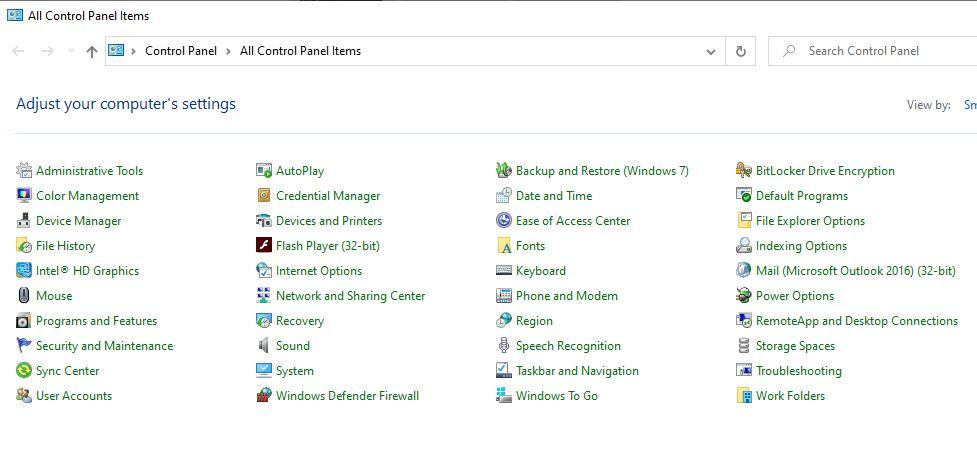Viewport: 977px width, 469px height.
Task: Select the Control Panel breadcrumb
Action: pyautogui.click(x=180, y=51)
